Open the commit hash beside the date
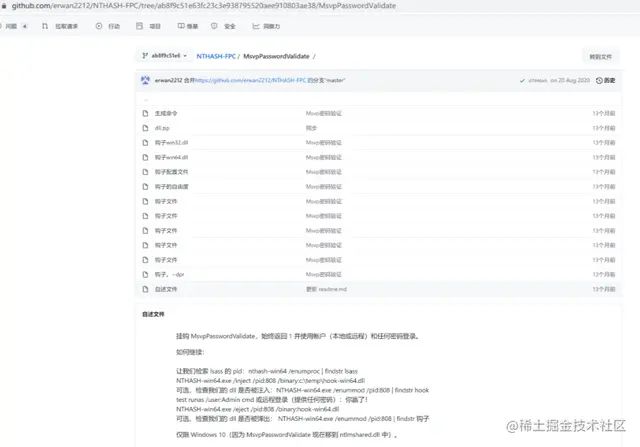640x447 pixels. [x=538, y=80]
